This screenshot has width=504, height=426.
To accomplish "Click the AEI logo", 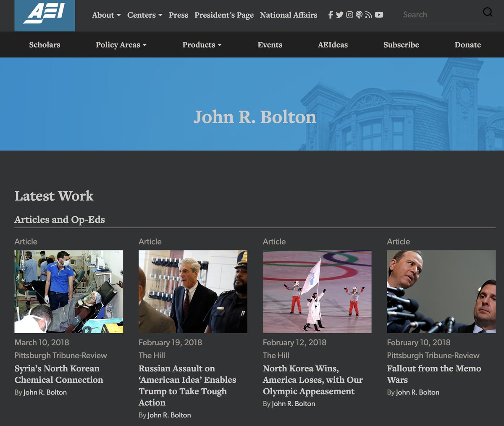I will tap(45, 16).
